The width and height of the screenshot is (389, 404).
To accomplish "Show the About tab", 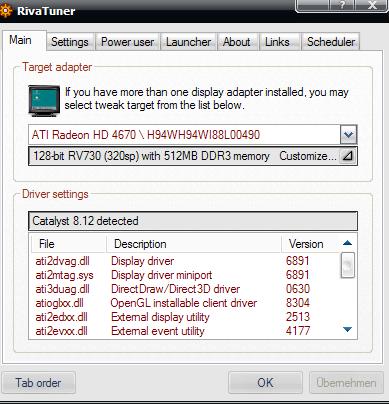I will tap(237, 42).
